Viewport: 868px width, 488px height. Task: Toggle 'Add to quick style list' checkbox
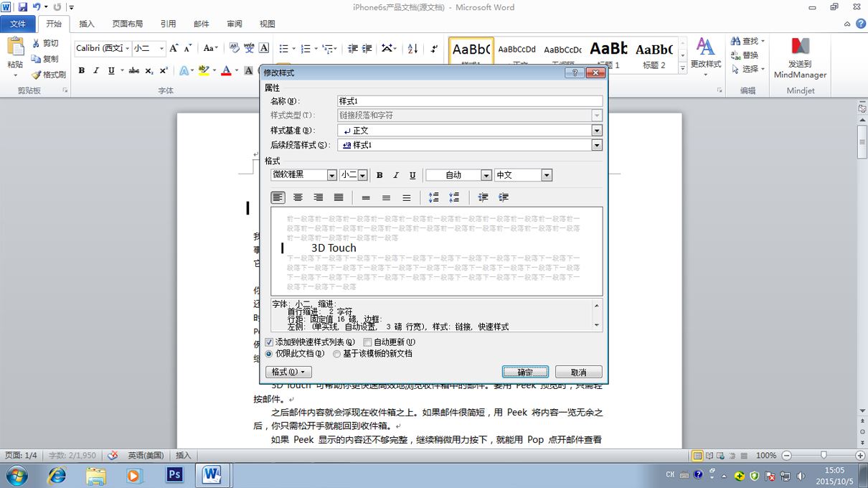[269, 342]
